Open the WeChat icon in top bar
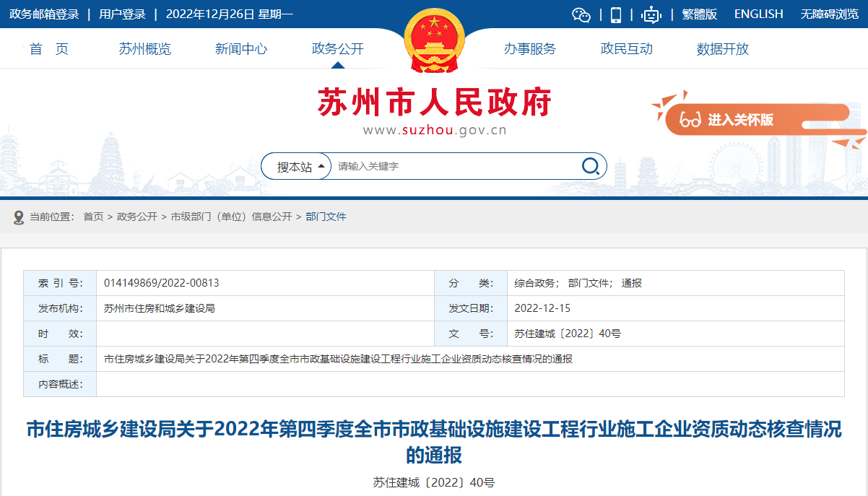This screenshot has width=868, height=496. (x=581, y=14)
